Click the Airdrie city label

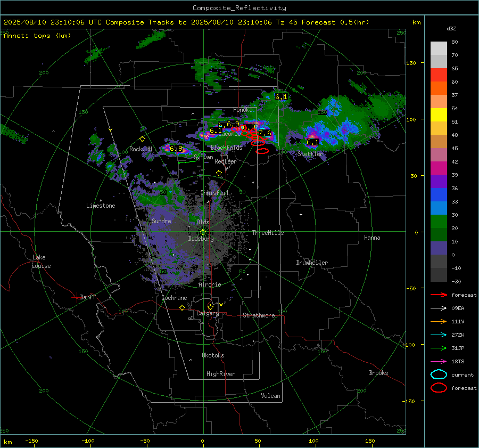tap(210, 284)
